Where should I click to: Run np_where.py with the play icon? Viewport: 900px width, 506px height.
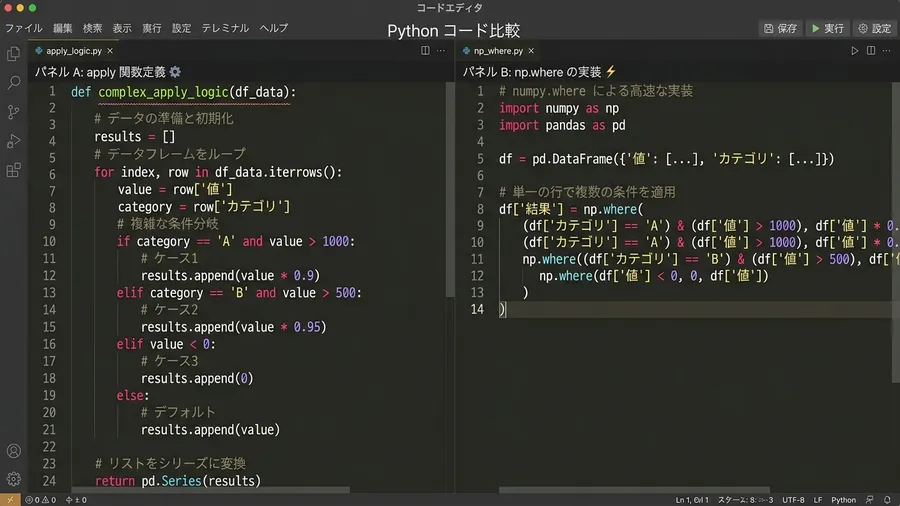855,50
